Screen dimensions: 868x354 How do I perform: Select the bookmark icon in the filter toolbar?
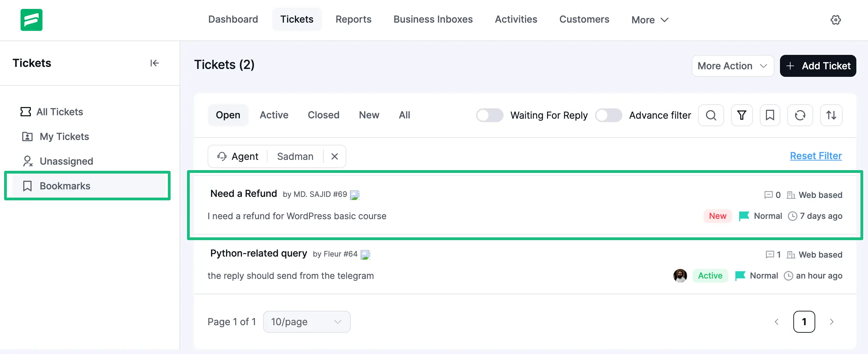(770, 115)
